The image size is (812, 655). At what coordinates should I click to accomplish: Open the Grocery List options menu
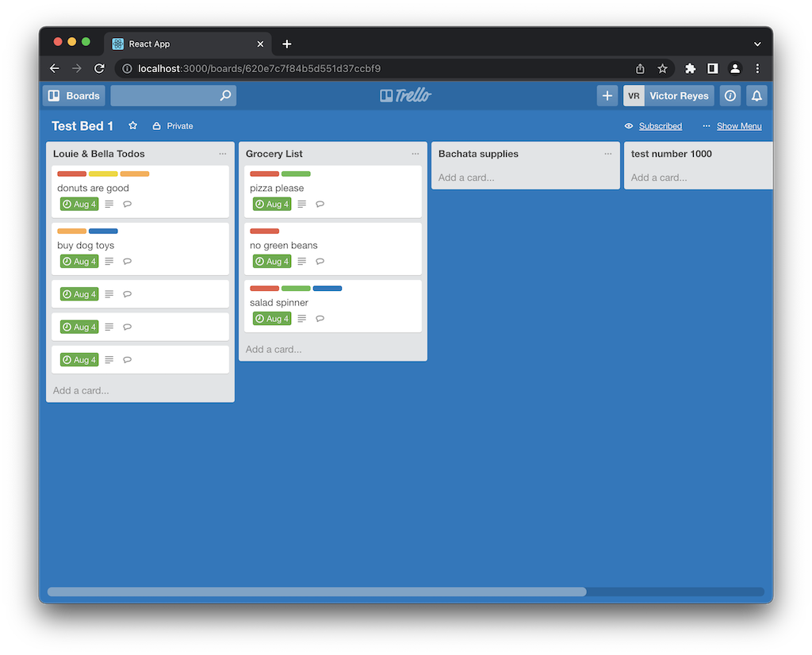(x=416, y=154)
